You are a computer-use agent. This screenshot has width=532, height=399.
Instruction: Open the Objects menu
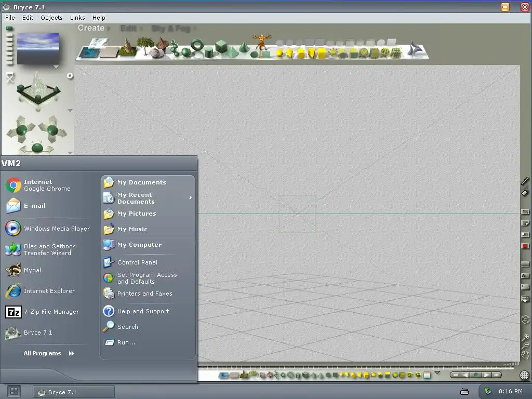click(51, 18)
